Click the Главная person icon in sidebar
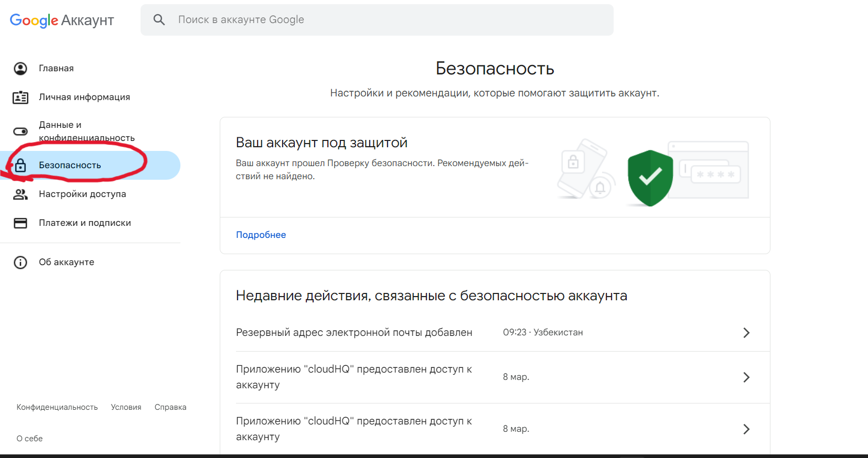Screen dimensions: 868x458 (20, 69)
